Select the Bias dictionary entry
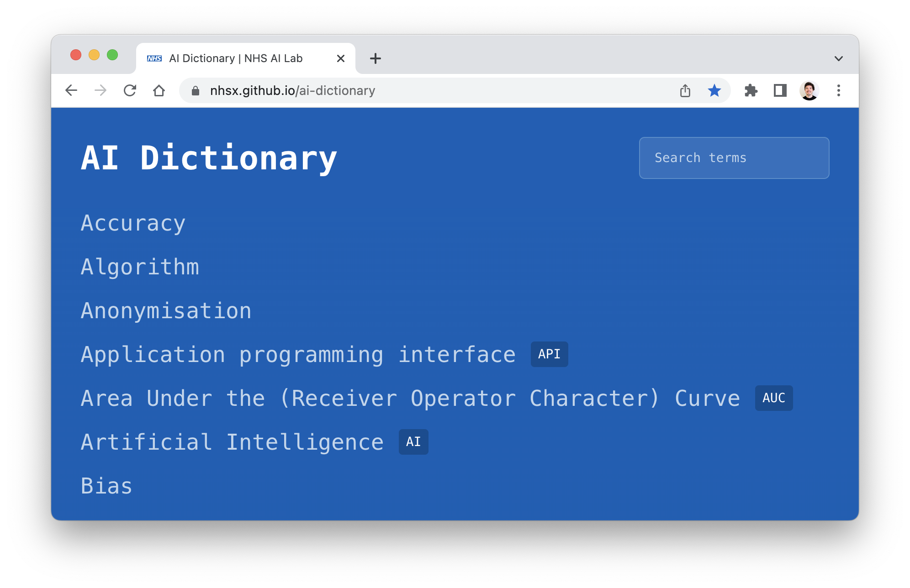The width and height of the screenshot is (910, 588). (x=108, y=486)
